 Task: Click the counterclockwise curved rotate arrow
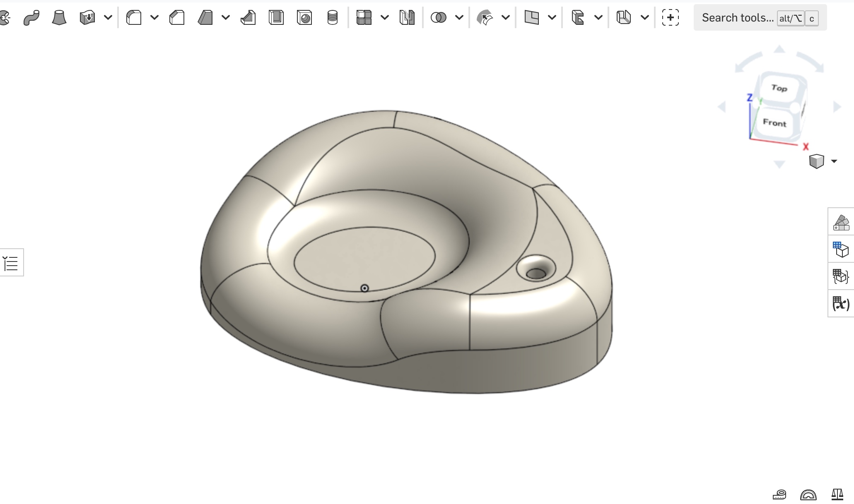[x=748, y=62]
